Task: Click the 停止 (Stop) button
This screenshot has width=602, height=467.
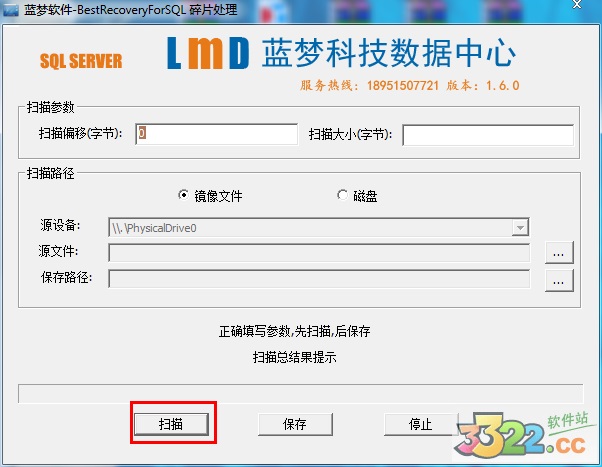Action: (x=421, y=424)
